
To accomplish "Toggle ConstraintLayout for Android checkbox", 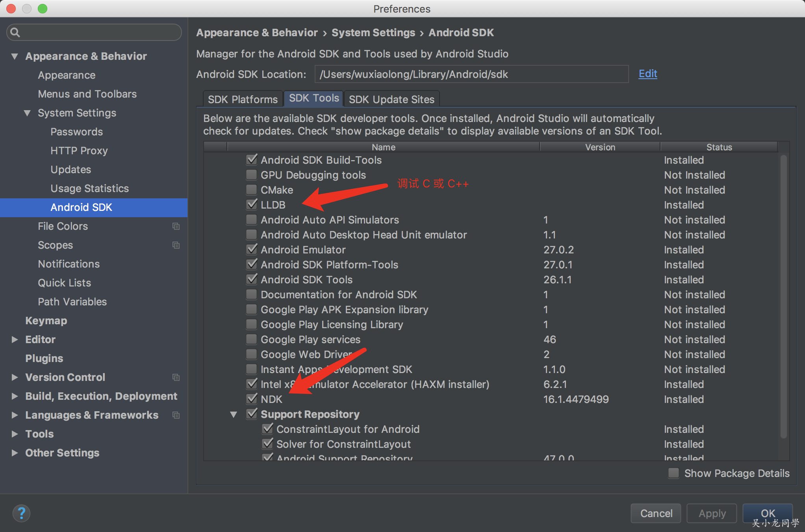I will tap(267, 429).
